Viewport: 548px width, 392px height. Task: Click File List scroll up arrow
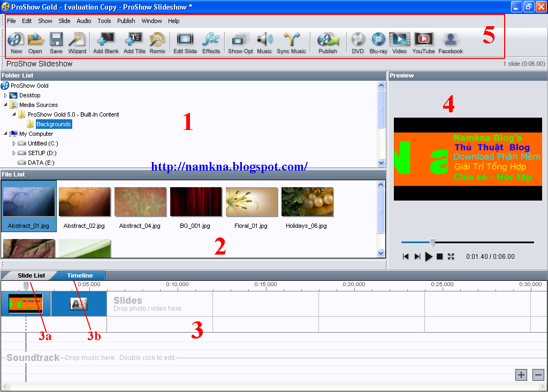[381, 185]
